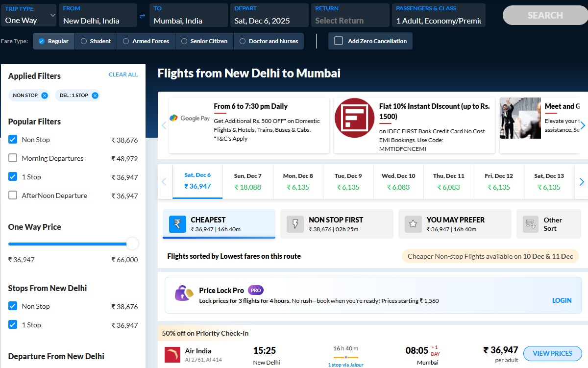Click the rupee icon on Cheapest sort
Viewport: 588px width, 368px height.
click(177, 224)
